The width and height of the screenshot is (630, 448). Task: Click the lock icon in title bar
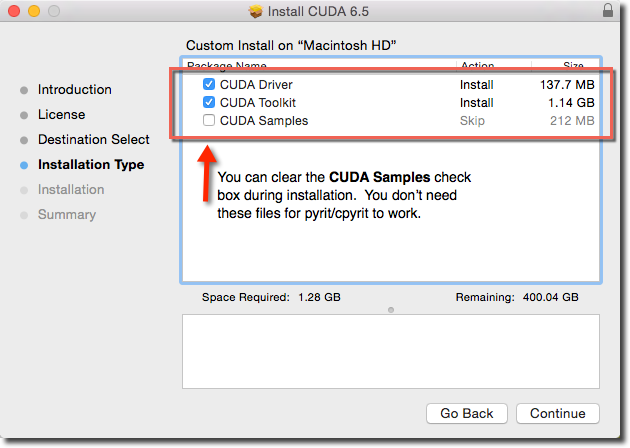pyautogui.click(x=608, y=10)
